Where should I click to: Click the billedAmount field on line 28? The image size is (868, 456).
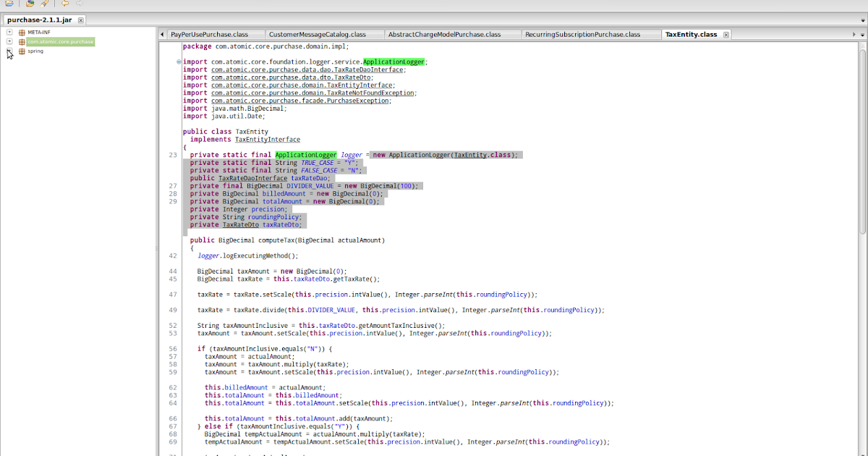click(x=283, y=194)
